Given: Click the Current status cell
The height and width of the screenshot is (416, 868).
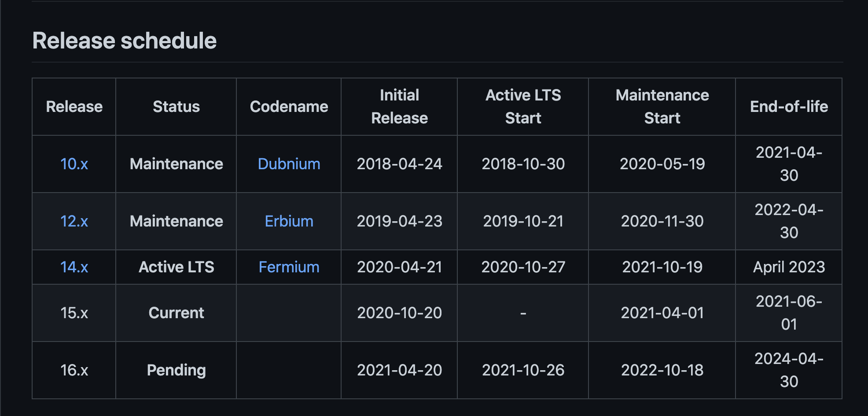Looking at the screenshot, I should (176, 313).
